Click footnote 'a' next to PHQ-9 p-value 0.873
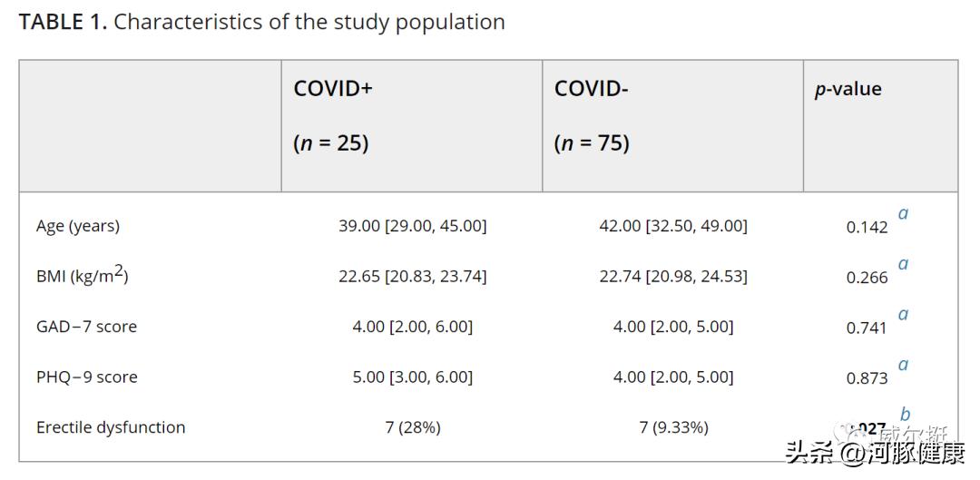Viewport: 980px width, 480px height. (x=903, y=365)
